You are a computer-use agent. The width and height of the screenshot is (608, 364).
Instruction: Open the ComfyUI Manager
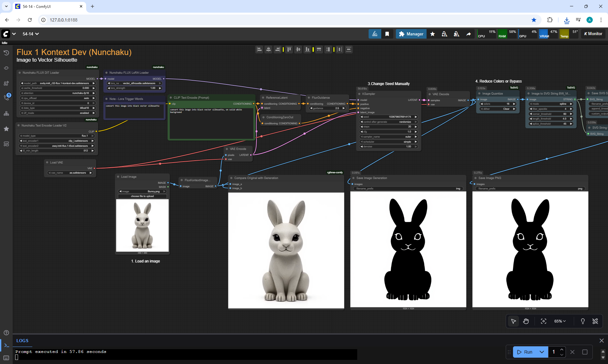tap(411, 34)
